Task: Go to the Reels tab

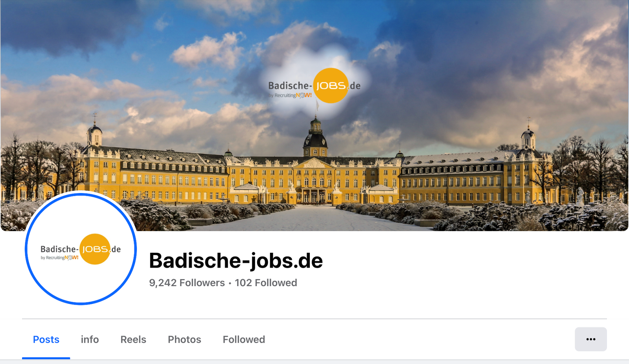Action: click(133, 339)
